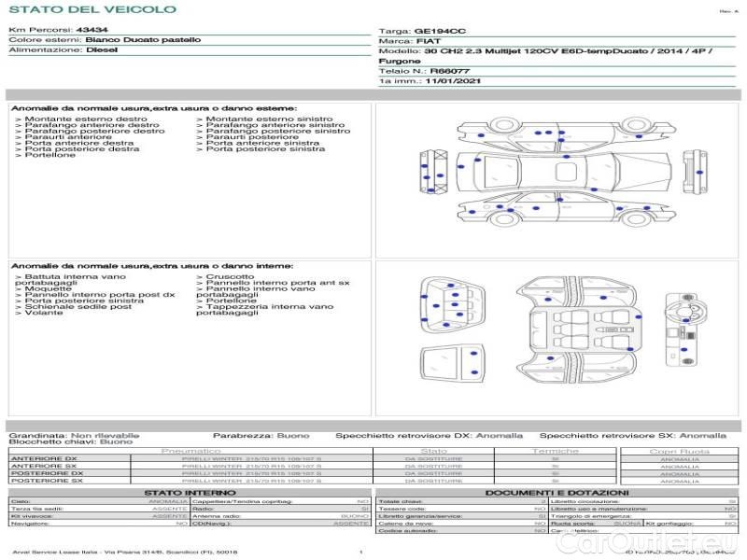Click the Pneumatico column header
Screen dimensions: 747x560
tap(190, 451)
